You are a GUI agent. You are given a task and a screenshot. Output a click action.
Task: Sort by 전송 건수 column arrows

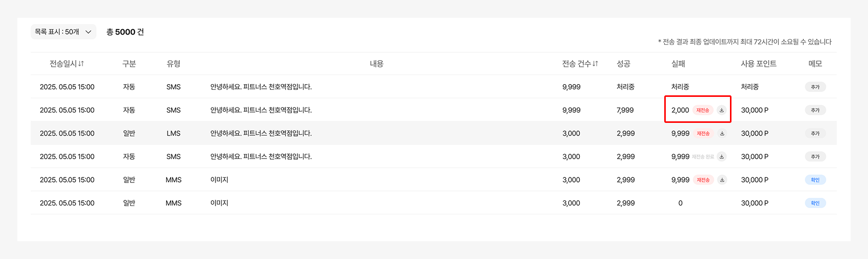[595, 64]
